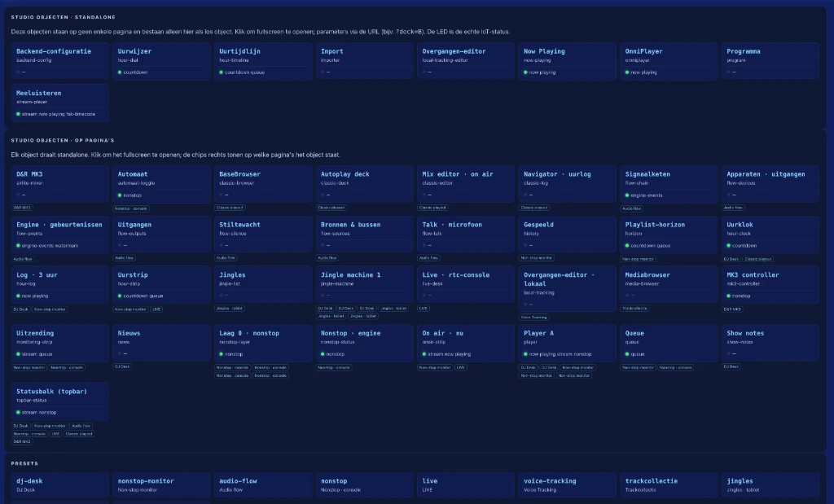Image resolution: width=834 pixels, height=504 pixels.
Task: Open the Laag 0 · nonstop card
Action: click(x=263, y=344)
